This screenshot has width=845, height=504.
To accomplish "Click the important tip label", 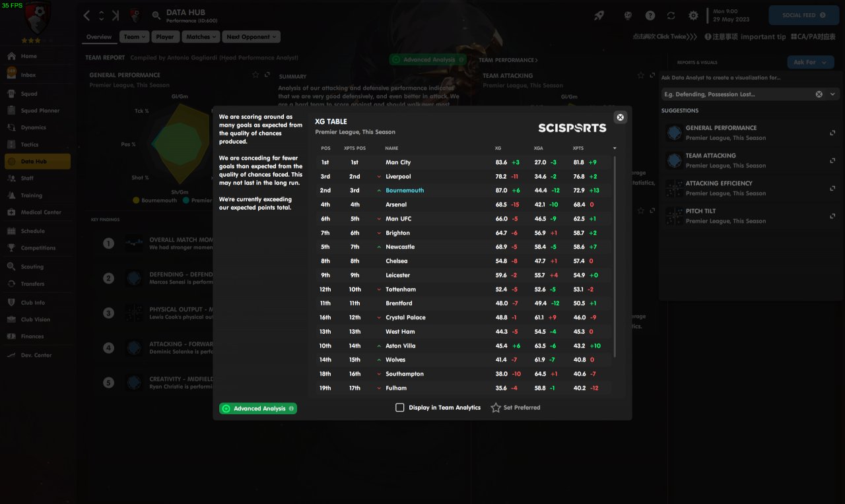I will [x=763, y=37].
